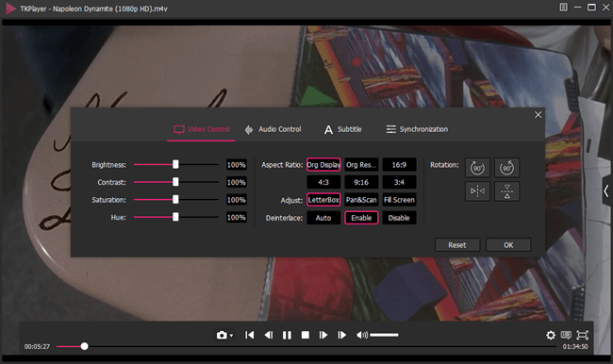Choose Pan&Scan adjust mode
The image size is (613, 364).
[361, 200]
